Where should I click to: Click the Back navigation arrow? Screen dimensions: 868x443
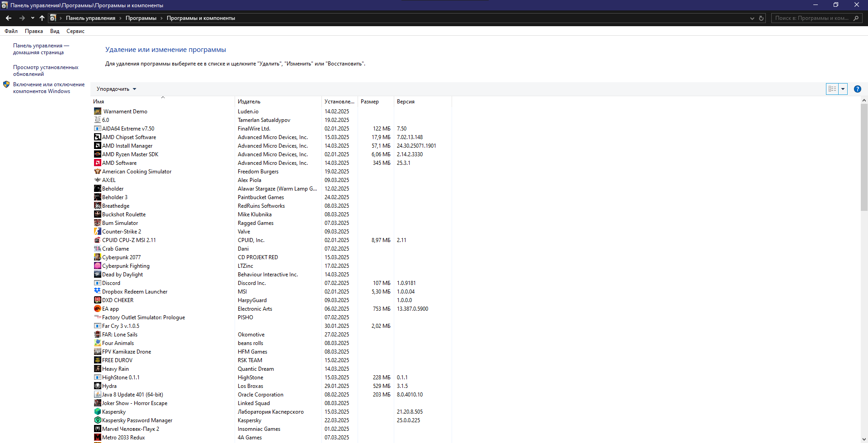point(9,18)
